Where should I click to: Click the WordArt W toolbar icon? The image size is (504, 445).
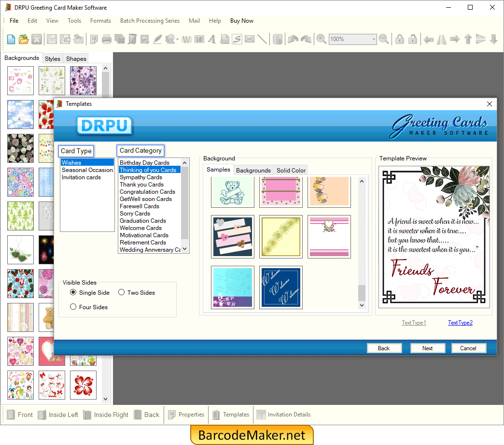coord(186,39)
